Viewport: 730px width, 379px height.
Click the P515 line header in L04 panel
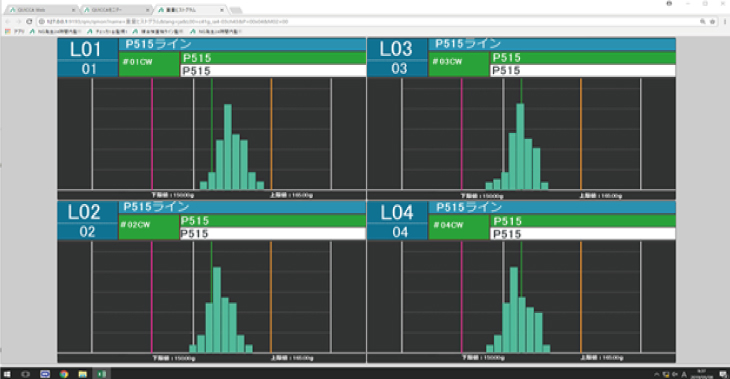pos(552,208)
